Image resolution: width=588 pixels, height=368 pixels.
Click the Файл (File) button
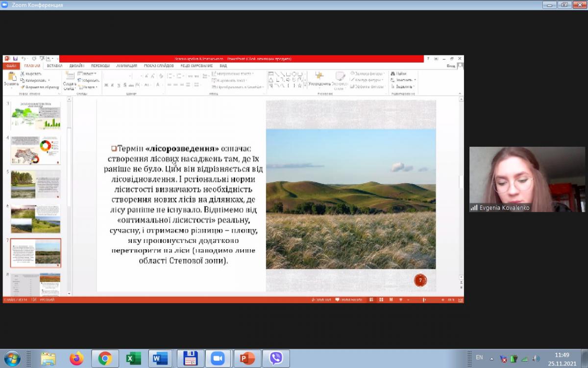tap(12, 66)
